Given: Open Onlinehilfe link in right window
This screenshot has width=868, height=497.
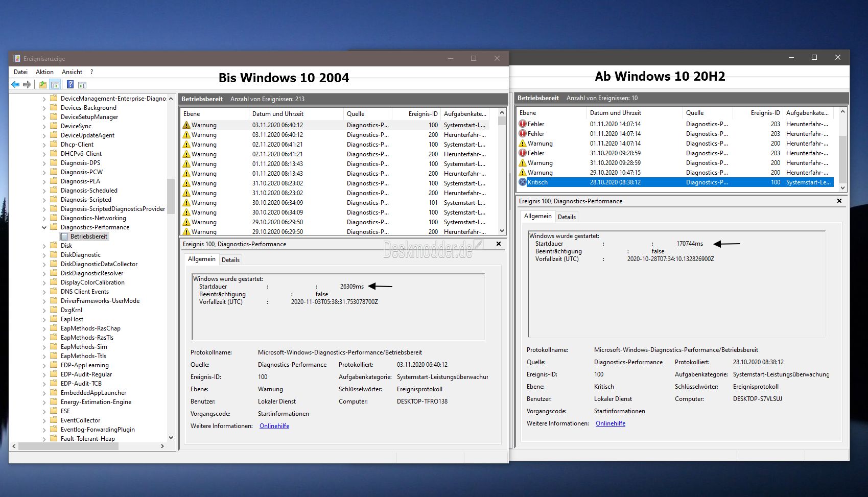Looking at the screenshot, I should click(611, 423).
